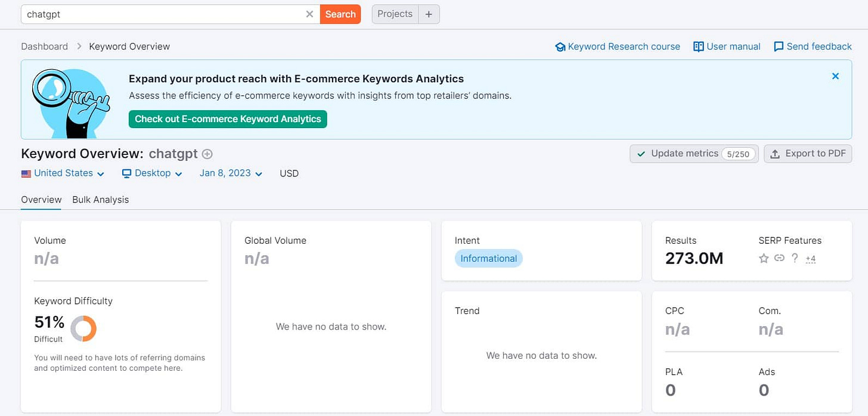Image resolution: width=868 pixels, height=416 pixels.
Task: Click the question mark SERP feature icon
Action: click(x=795, y=259)
